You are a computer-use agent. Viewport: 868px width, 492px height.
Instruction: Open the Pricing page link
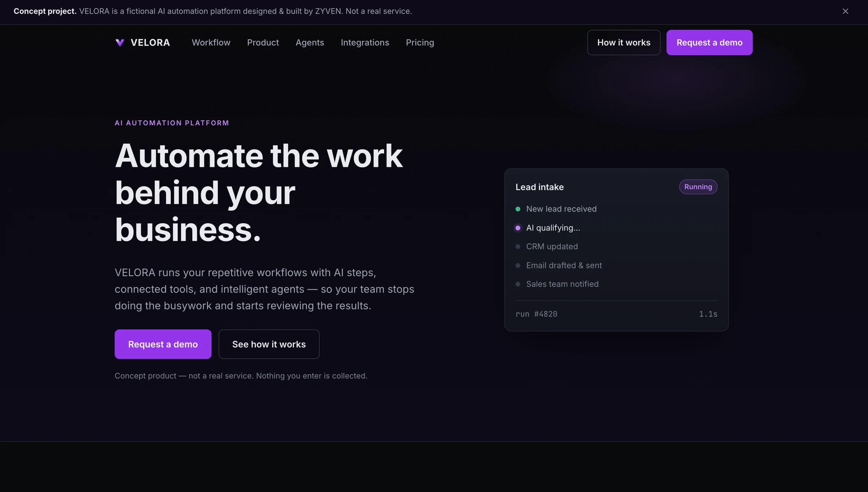(x=420, y=42)
